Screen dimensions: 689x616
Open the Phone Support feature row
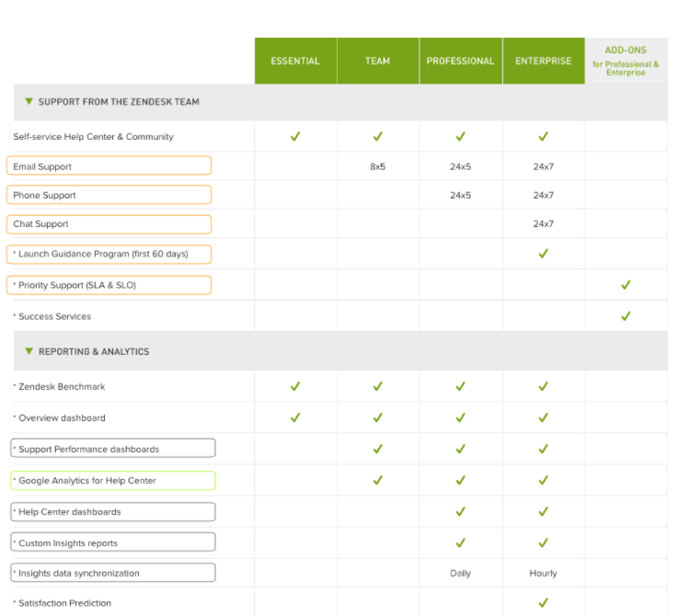[x=109, y=195]
